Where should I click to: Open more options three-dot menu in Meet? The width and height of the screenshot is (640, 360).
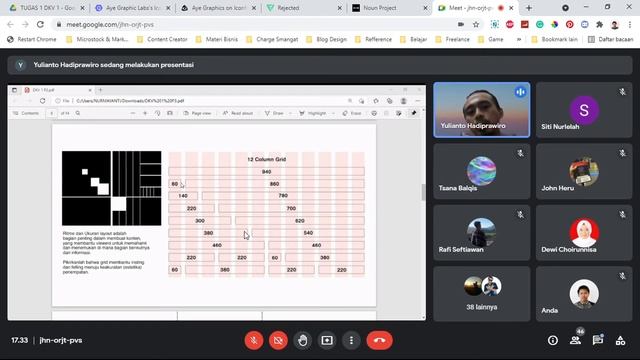click(351, 340)
